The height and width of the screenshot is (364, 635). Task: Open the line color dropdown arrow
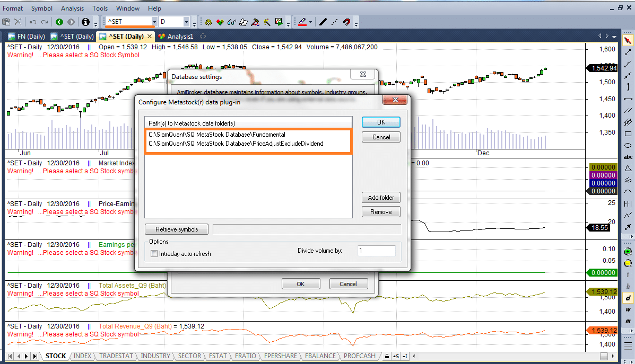[310, 22]
